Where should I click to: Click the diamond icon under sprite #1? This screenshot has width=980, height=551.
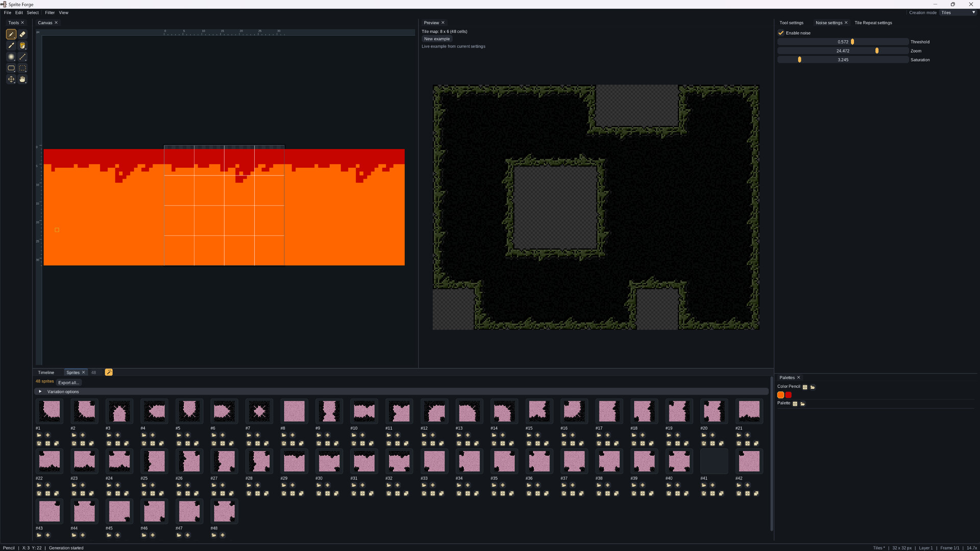[47, 435]
